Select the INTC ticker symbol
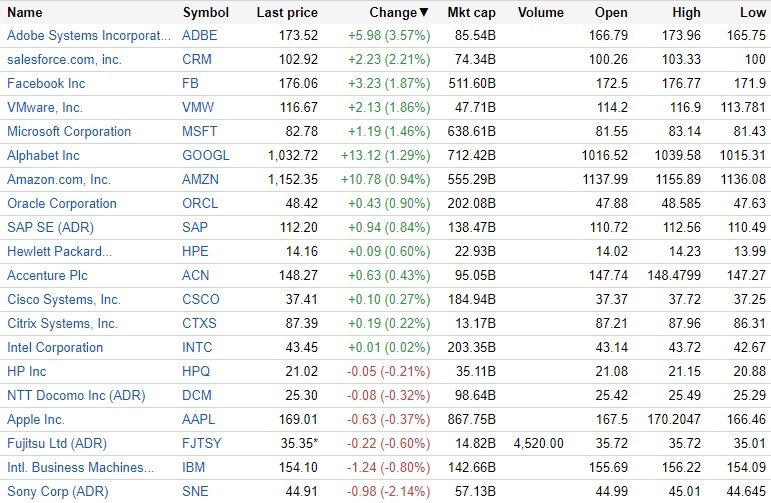This screenshot has height=503, width=771. pyautogui.click(x=199, y=347)
